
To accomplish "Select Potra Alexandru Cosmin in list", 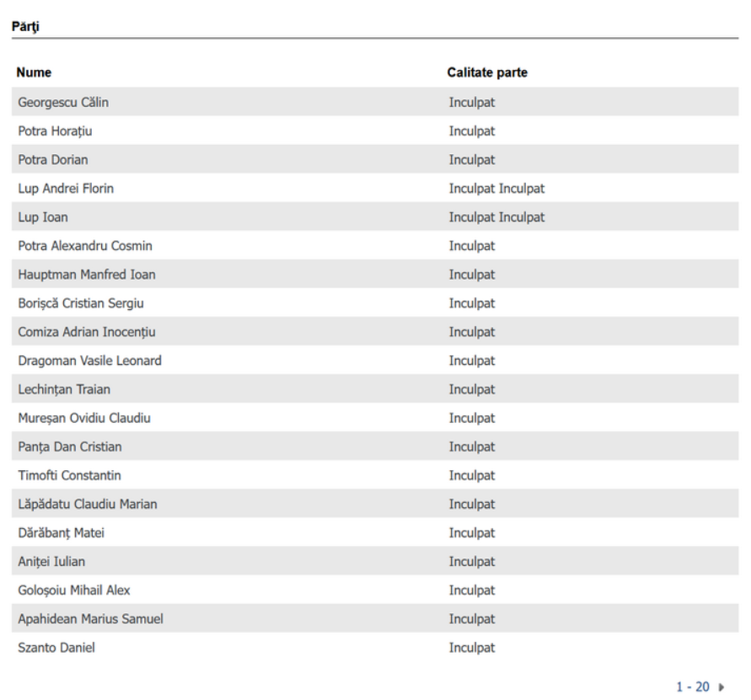I will (85, 246).
